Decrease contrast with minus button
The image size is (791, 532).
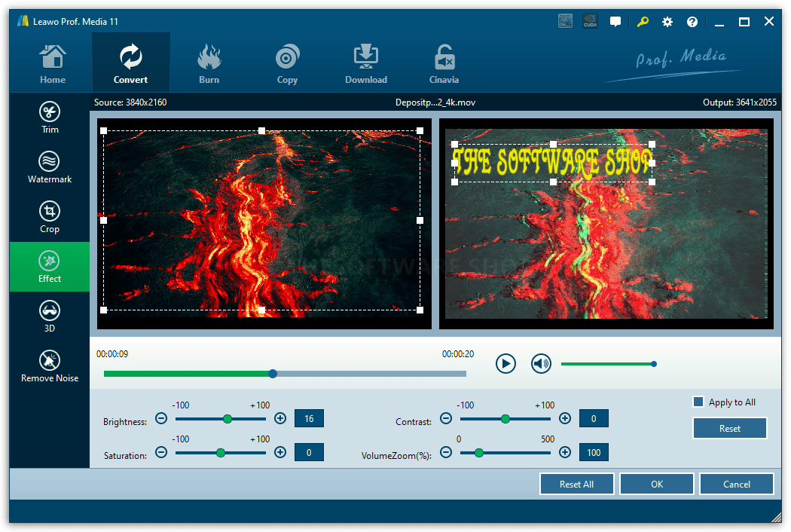pyautogui.click(x=445, y=418)
